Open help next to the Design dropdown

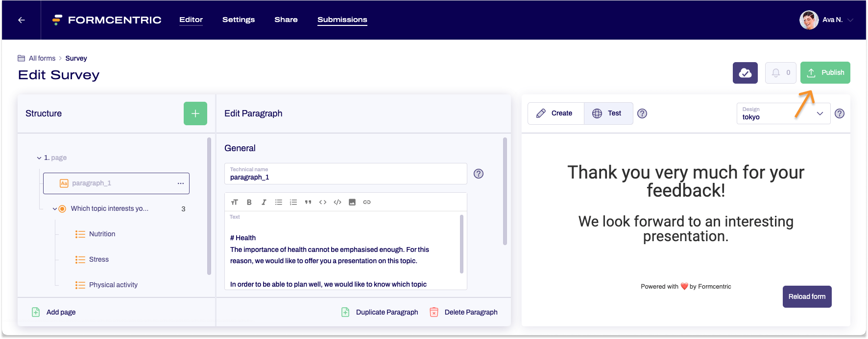tap(840, 113)
